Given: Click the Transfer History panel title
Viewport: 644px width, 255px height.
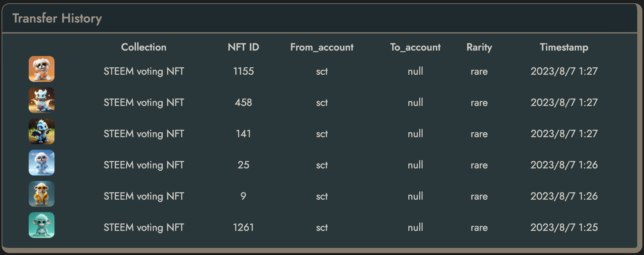Looking at the screenshot, I should point(57,18).
